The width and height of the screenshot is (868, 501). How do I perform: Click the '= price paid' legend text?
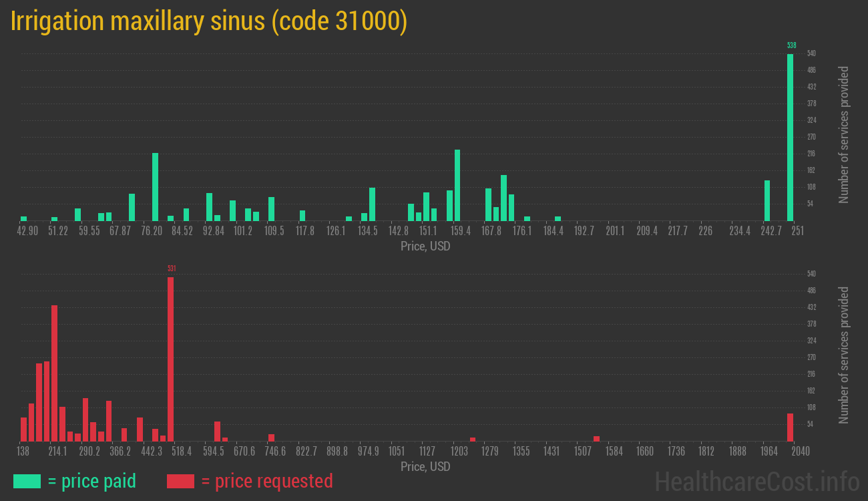[92, 481]
